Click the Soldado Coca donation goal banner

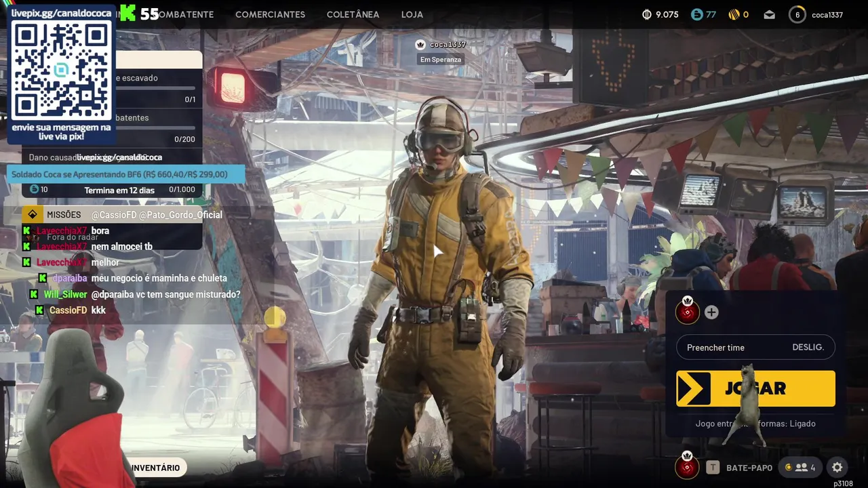(125, 174)
